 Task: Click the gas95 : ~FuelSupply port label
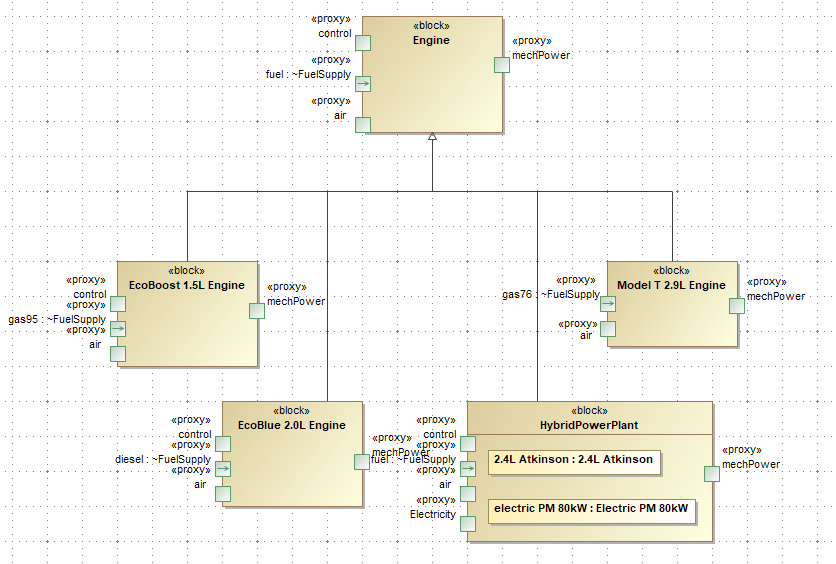(57, 319)
